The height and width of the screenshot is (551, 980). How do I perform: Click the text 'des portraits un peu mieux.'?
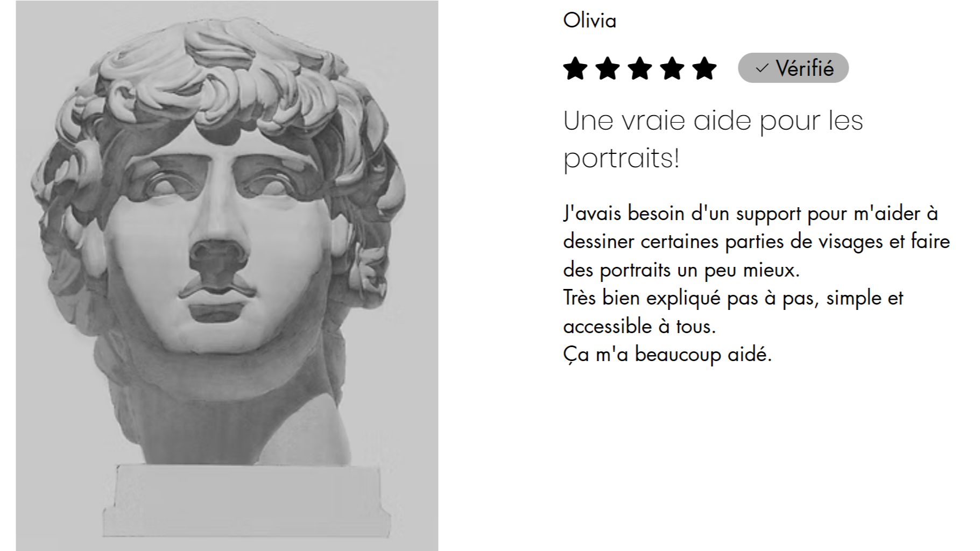click(x=681, y=270)
